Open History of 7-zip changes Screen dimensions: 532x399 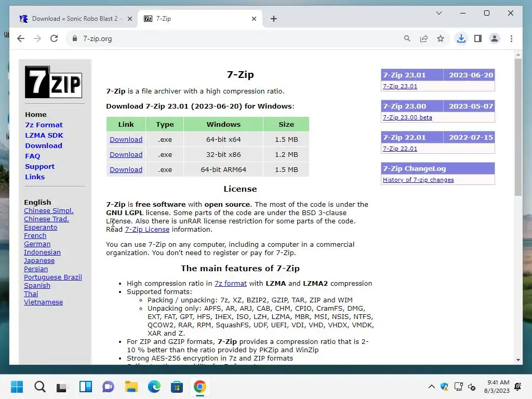click(x=418, y=180)
